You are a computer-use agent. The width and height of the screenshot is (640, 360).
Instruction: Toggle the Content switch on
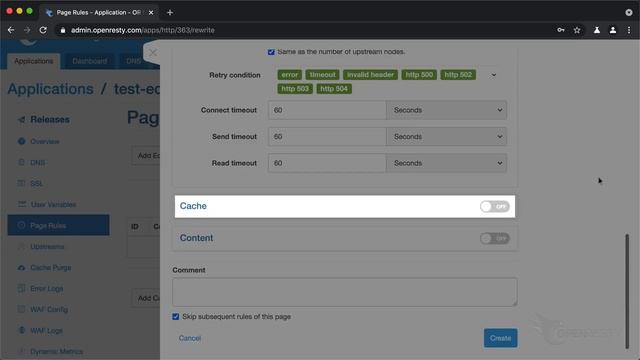pos(495,238)
